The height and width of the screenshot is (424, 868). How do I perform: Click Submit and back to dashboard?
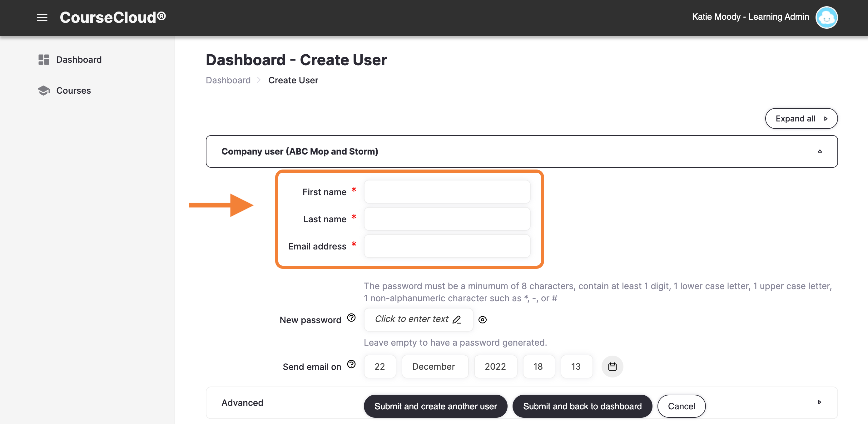[582, 406]
